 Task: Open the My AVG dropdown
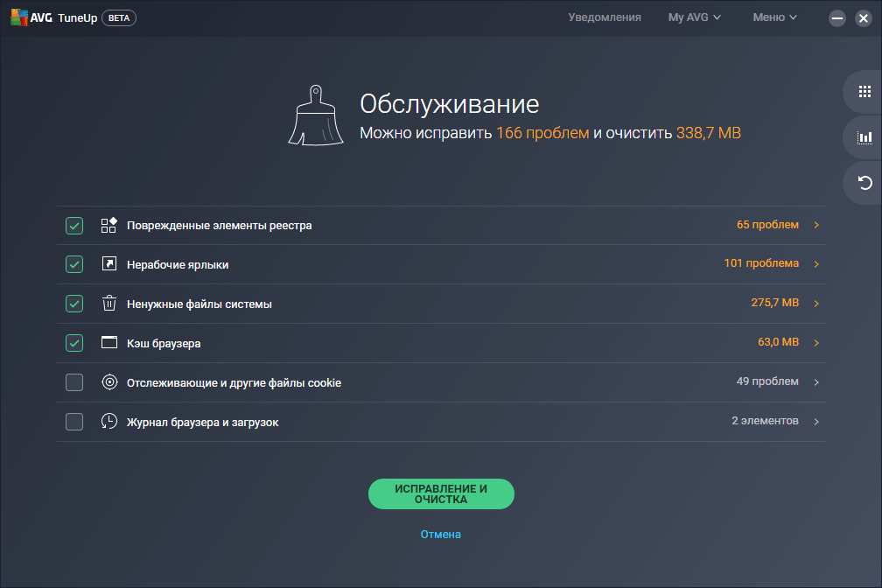pos(694,17)
